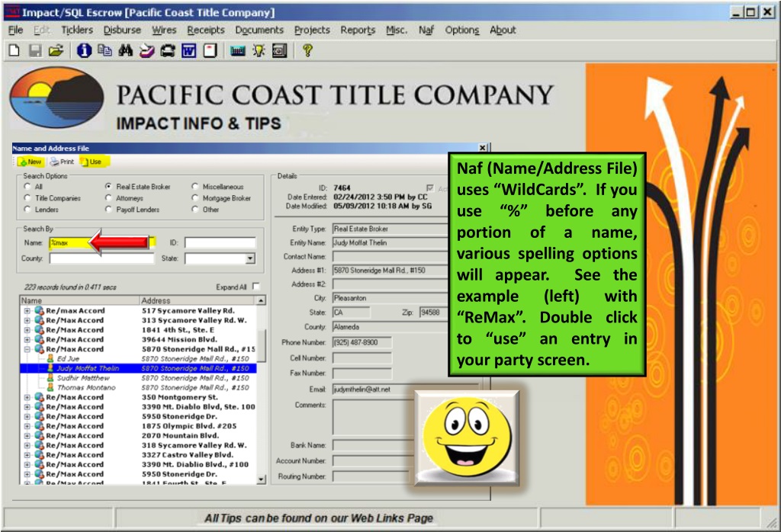The height and width of the screenshot is (532, 781).
Task: Expand the row at 39644 Mission Blvd.
Action: [27, 339]
